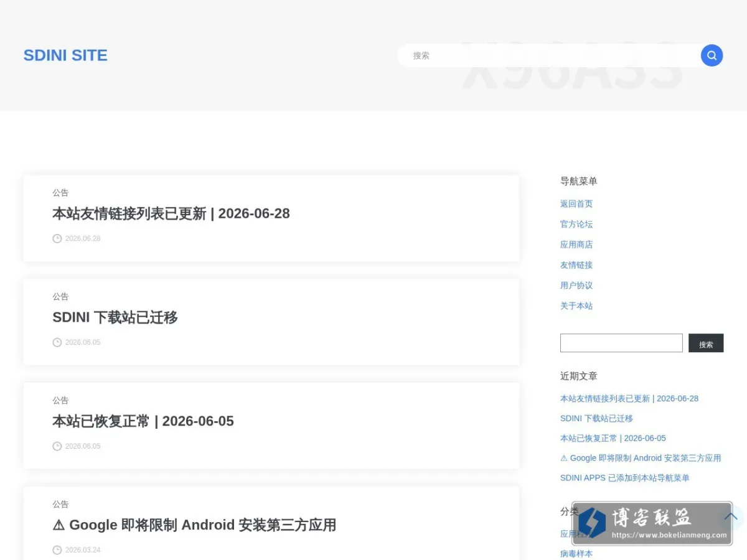This screenshot has width=747, height=560.
Task: Open the 病毒样本 category link
Action: coord(576,554)
